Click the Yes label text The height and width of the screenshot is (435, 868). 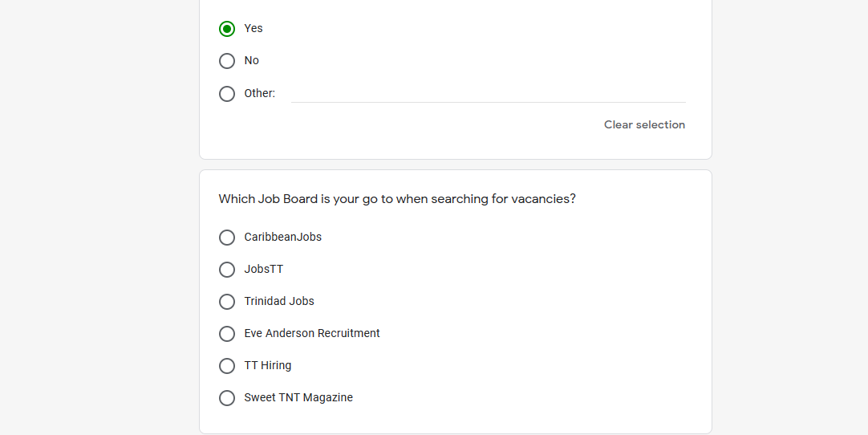254,28
